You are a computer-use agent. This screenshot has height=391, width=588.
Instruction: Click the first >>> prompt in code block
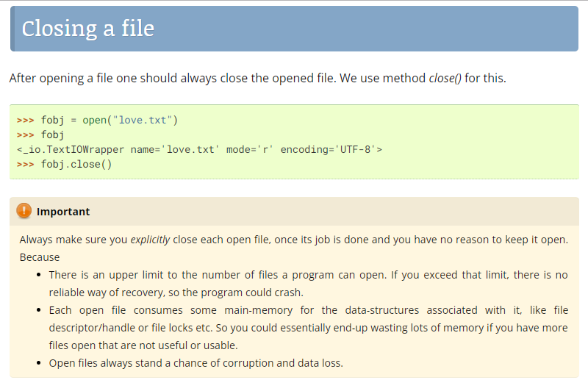point(26,120)
